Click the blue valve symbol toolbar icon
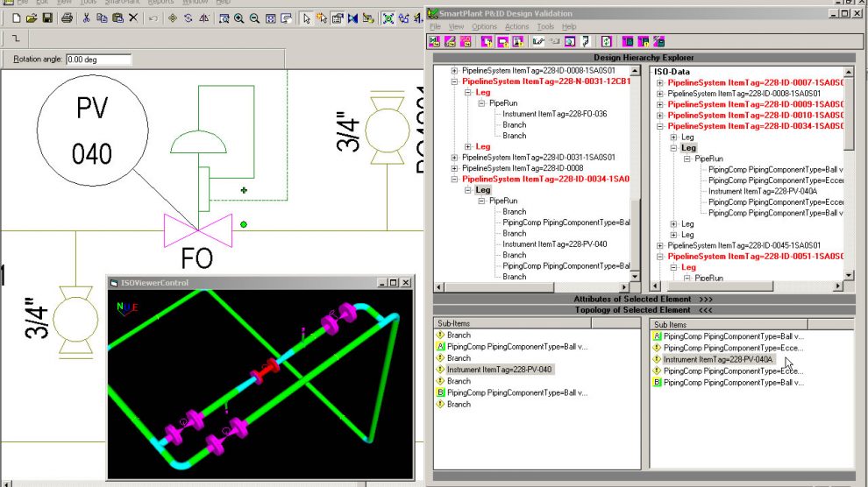868x487 pixels. 352,18
